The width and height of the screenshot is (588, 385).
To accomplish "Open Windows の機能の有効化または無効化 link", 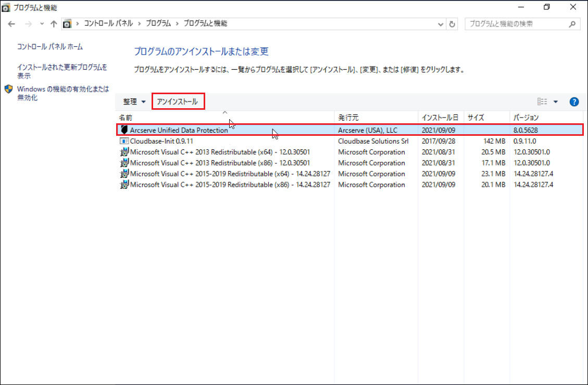I will coord(63,93).
